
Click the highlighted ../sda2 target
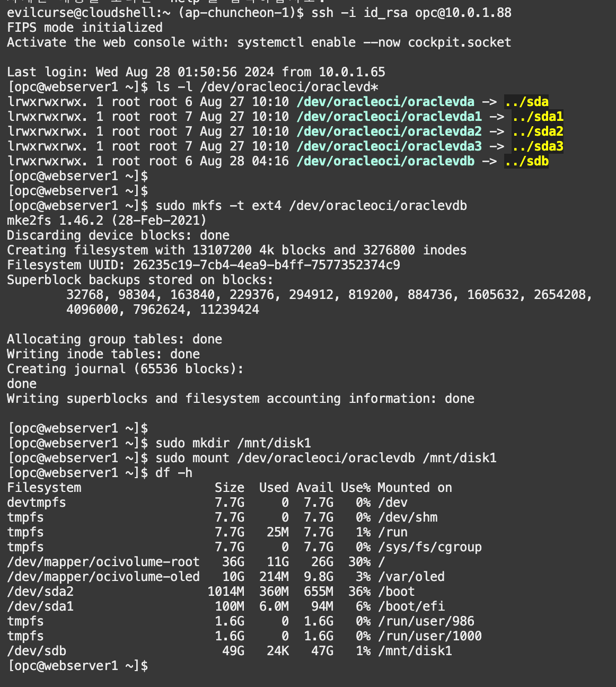pos(538,131)
